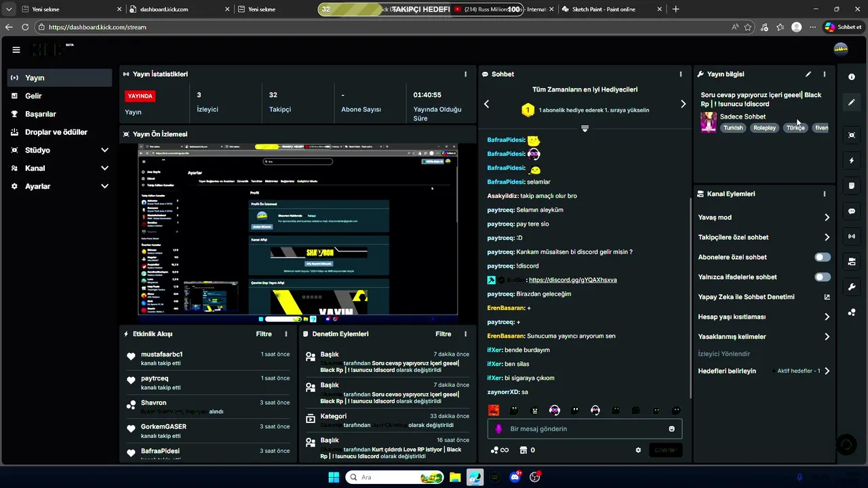Viewport: 868px width, 488px height.
Task: Open Yayın bilgisi panel three-dot menu
Action: click(825, 74)
